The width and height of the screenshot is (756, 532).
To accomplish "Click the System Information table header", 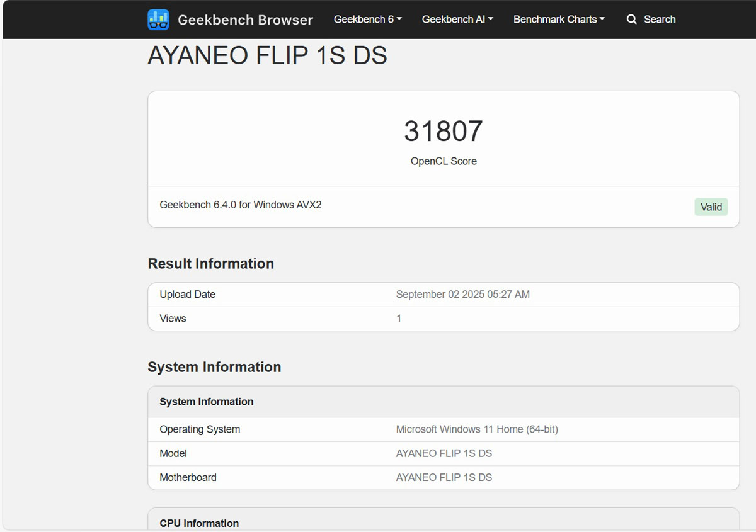I will (444, 402).
